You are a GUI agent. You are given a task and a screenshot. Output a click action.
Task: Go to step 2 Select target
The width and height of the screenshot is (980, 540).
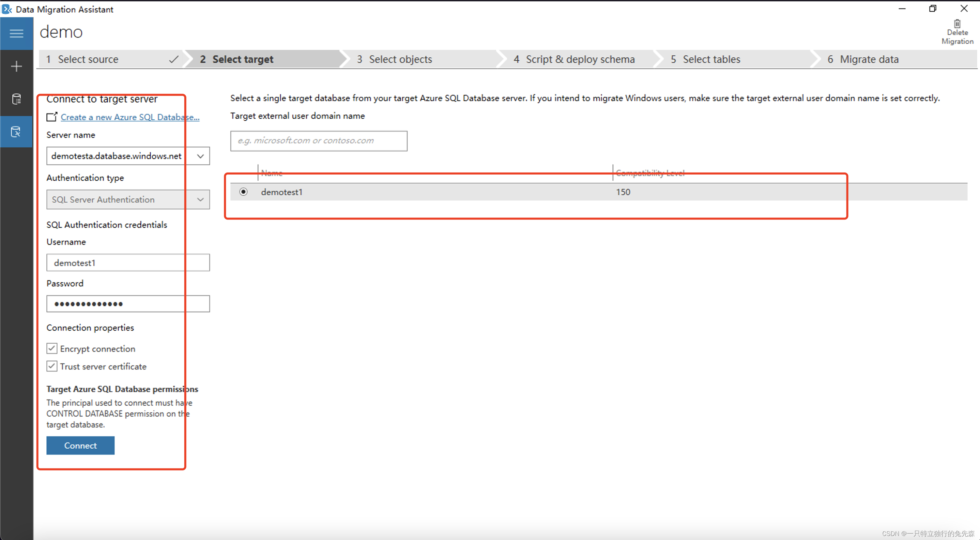[x=264, y=59]
